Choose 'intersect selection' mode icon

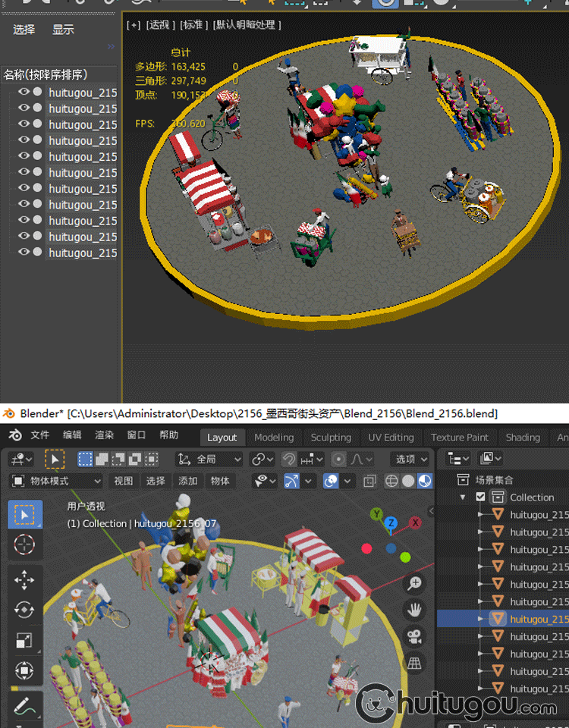[x=152, y=460]
